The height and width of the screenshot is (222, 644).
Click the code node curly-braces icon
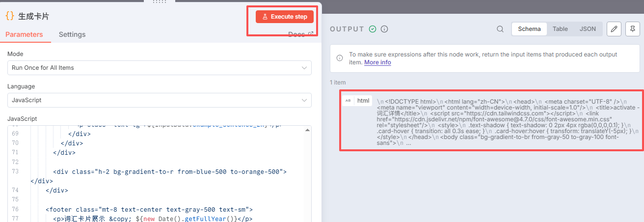pyautogui.click(x=10, y=16)
